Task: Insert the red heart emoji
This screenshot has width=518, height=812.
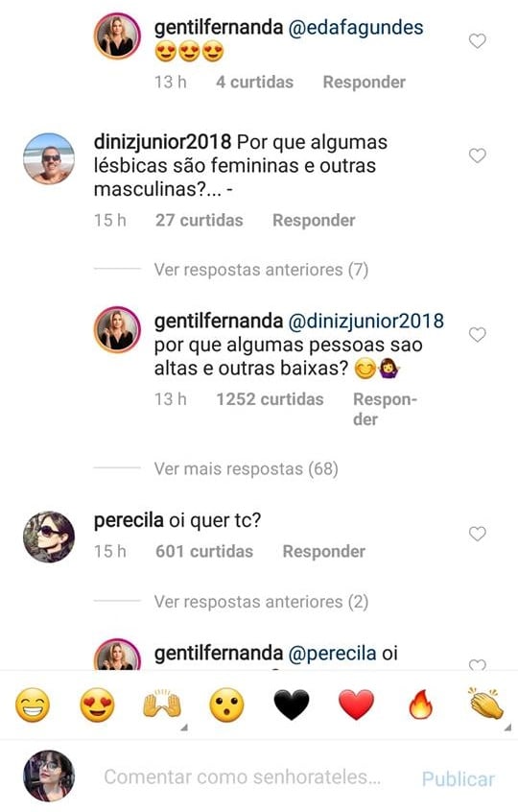Action: (356, 705)
